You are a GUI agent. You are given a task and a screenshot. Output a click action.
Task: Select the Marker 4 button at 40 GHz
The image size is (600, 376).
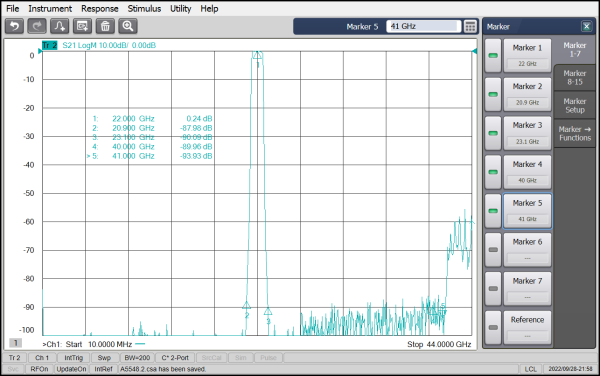point(527,172)
